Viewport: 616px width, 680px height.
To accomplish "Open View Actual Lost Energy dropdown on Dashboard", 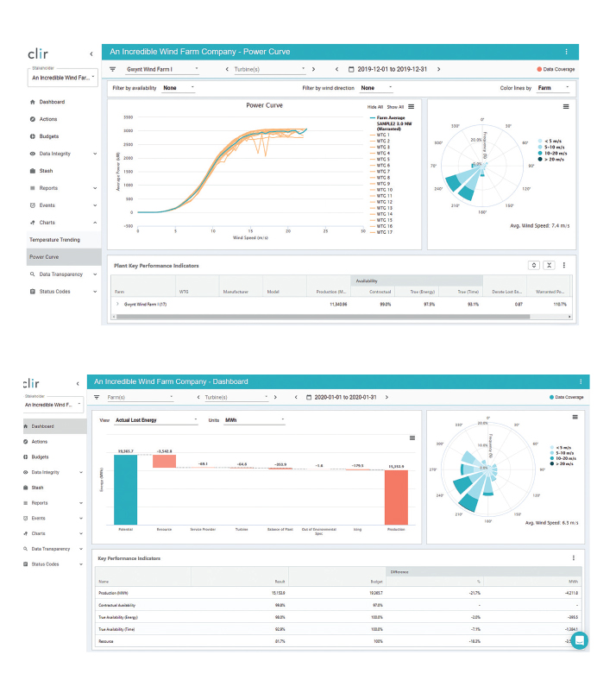I will click(x=156, y=420).
